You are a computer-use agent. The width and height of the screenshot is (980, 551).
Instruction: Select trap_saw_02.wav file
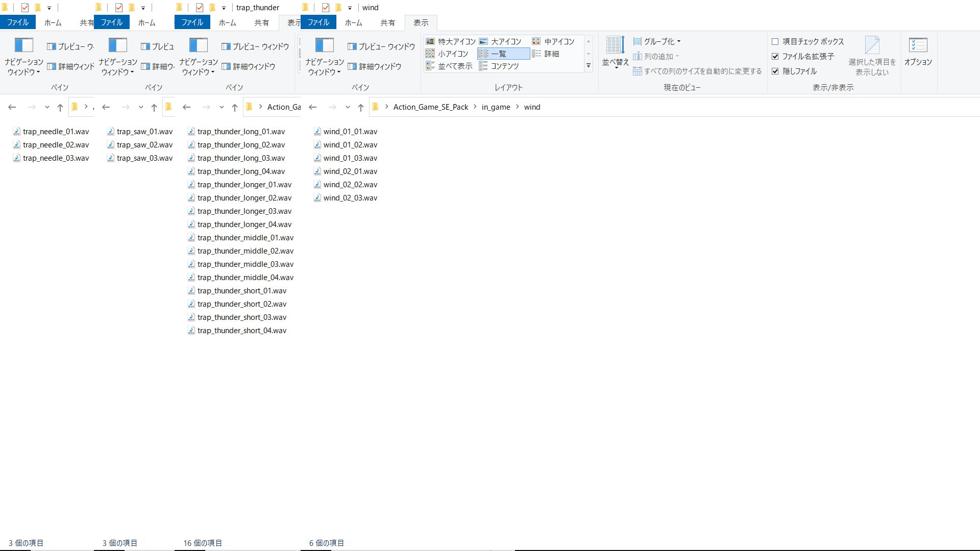point(140,145)
